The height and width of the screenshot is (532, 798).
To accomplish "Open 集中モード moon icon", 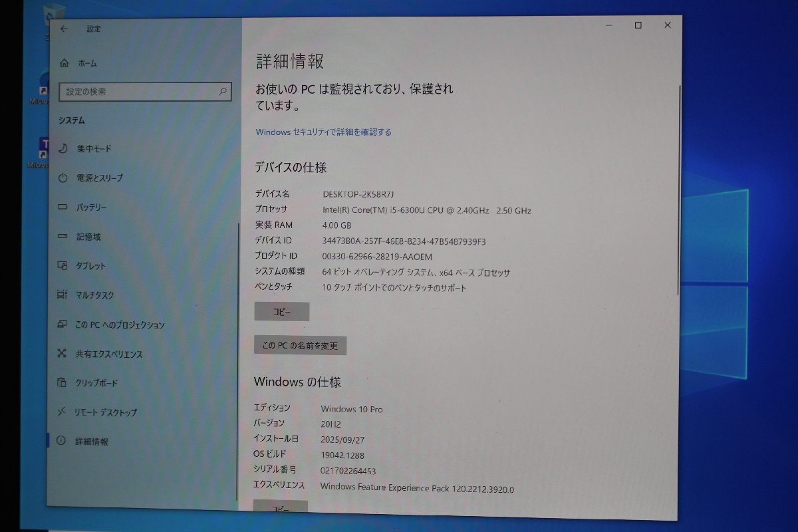I will (x=63, y=148).
